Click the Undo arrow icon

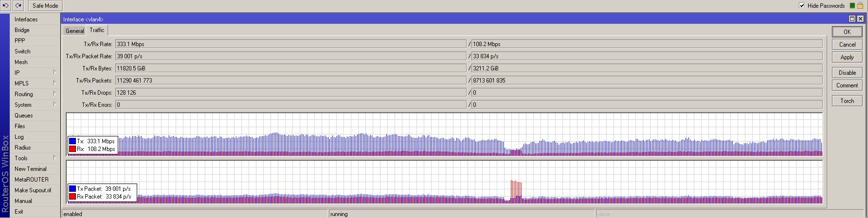[6, 5]
